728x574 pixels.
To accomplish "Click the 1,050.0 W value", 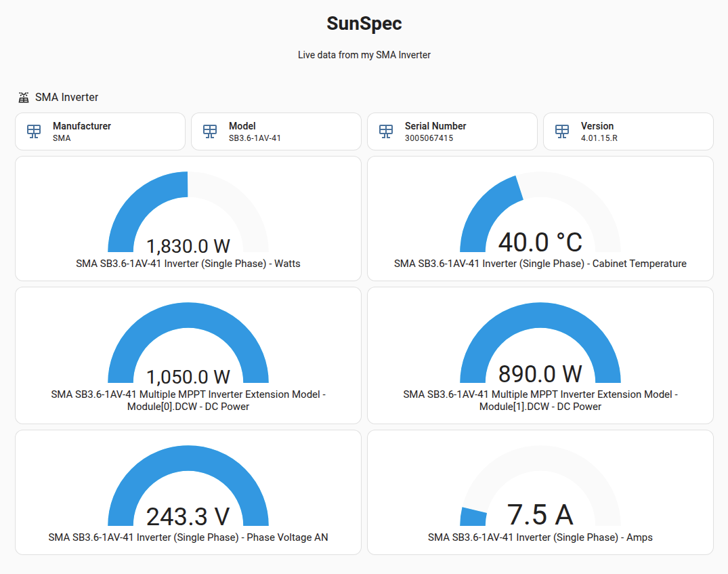I will pyautogui.click(x=188, y=377).
